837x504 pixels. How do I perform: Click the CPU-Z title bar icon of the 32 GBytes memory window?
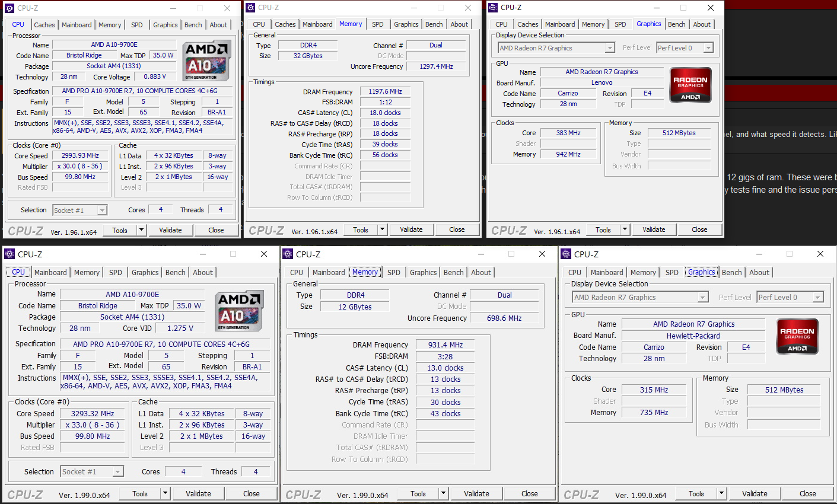click(250, 8)
